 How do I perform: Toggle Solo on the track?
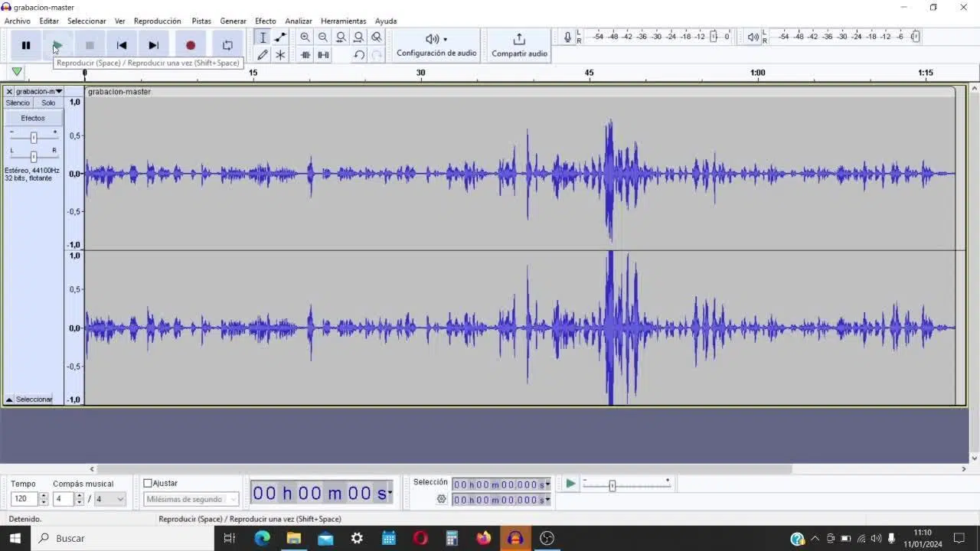[x=48, y=103]
